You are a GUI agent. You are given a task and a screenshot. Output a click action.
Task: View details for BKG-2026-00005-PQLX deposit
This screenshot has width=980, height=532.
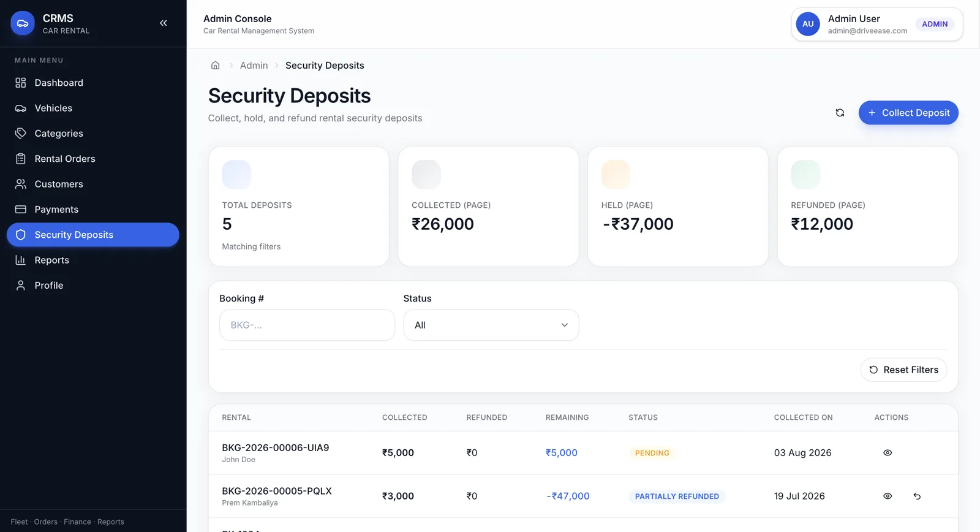point(888,496)
